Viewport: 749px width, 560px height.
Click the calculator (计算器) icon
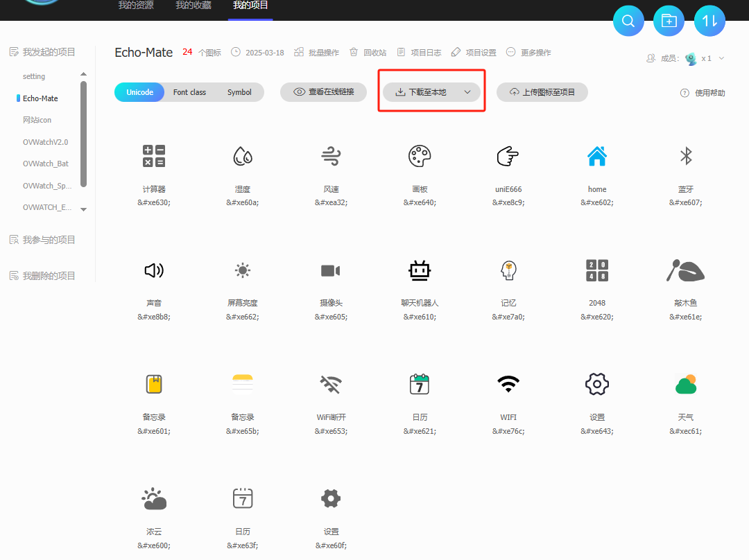pyautogui.click(x=154, y=157)
